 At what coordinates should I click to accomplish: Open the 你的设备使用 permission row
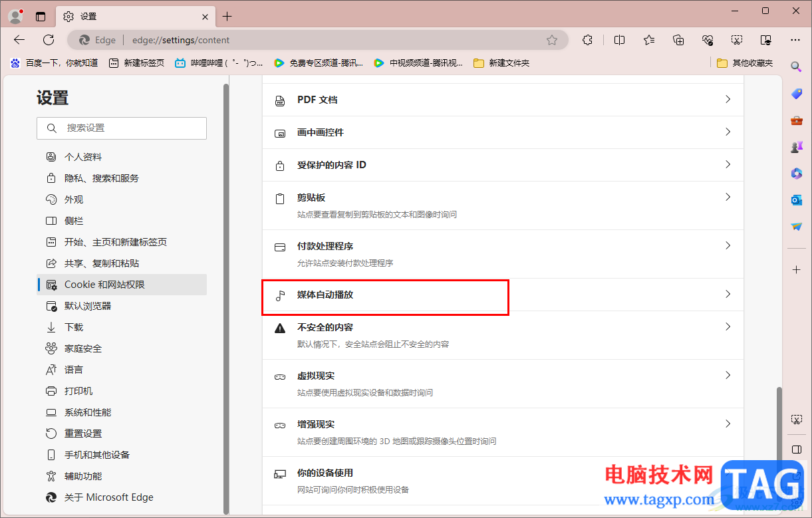(x=503, y=481)
